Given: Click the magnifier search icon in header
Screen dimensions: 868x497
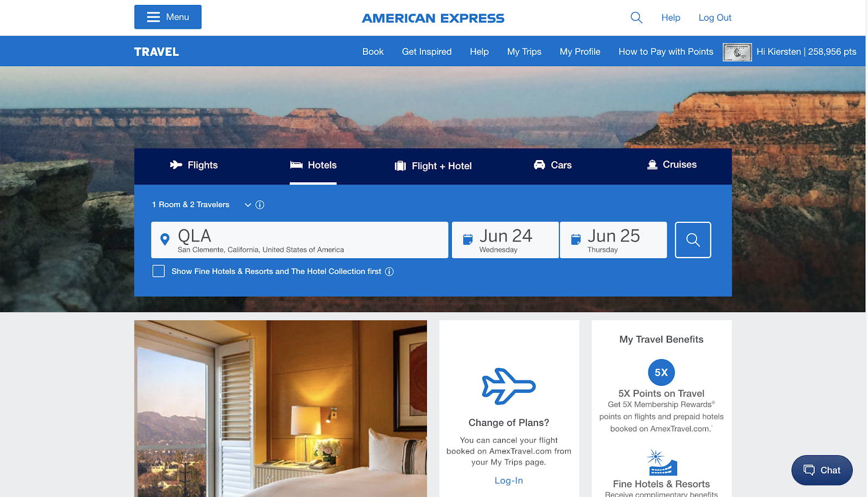Looking at the screenshot, I should (636, 18).
